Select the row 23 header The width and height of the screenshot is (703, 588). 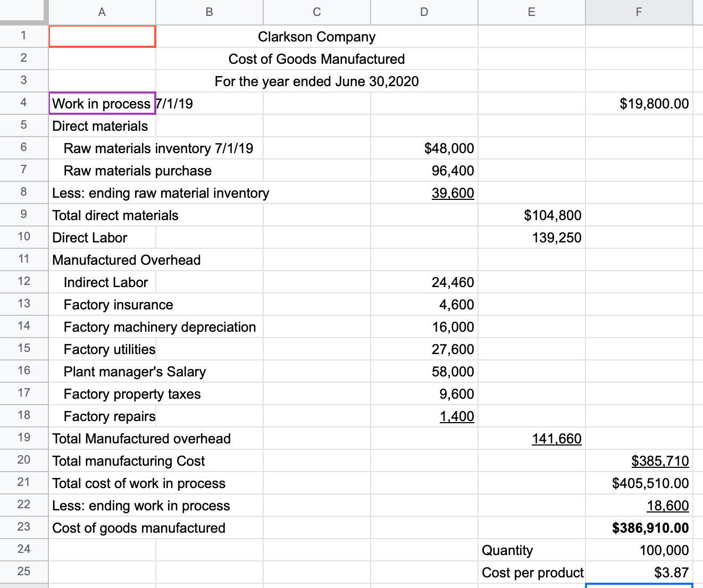pyautogui.click(x=23, y=528)
